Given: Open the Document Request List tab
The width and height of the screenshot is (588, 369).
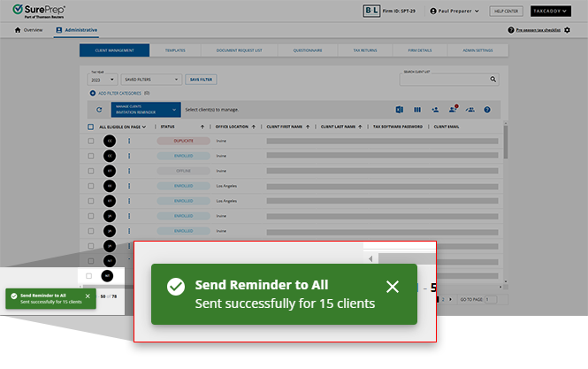Looking at the screenshot, I should pyautogui.click(x=240, y=50).
